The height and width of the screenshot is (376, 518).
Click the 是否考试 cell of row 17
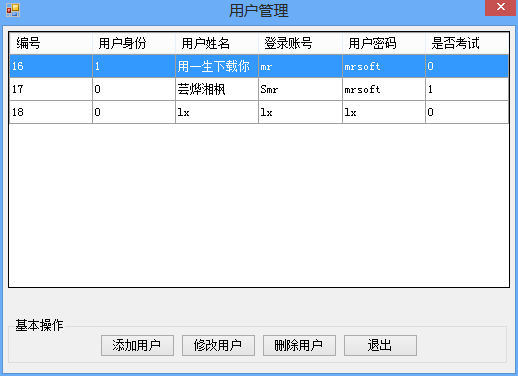click(467, 89)
